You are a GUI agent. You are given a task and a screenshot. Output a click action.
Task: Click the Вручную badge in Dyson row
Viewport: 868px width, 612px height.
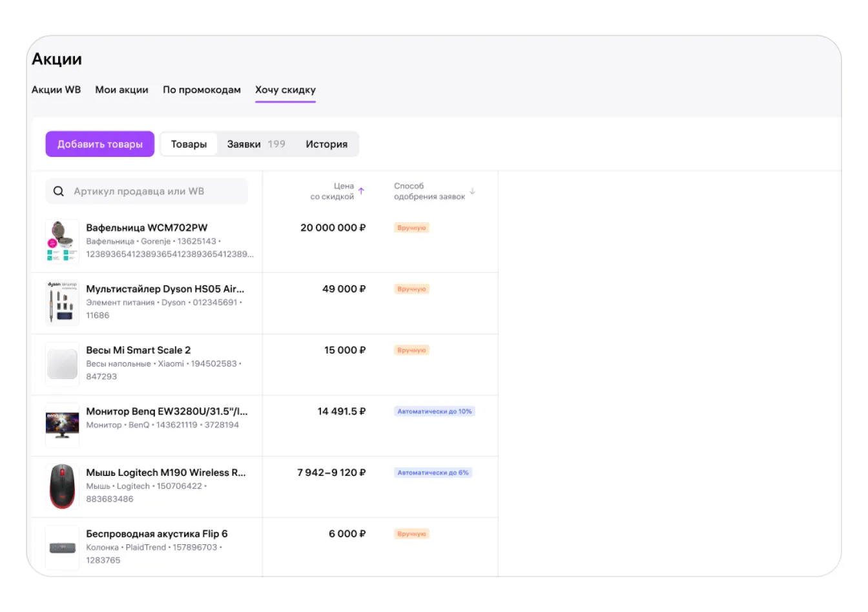pyautogui.click(x=411, y=289)
